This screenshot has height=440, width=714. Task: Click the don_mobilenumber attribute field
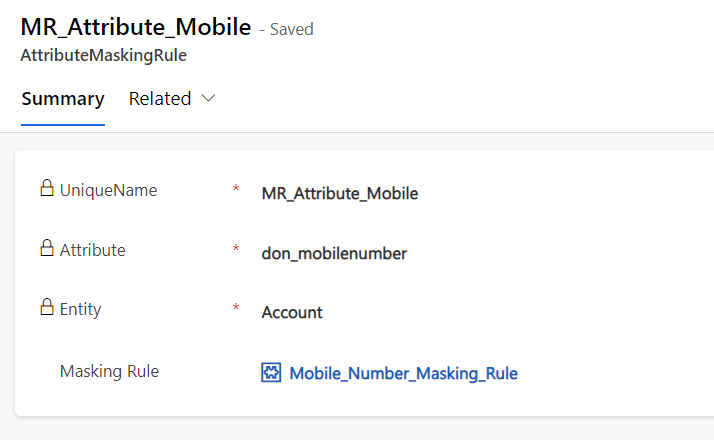[x=334, y=253]
